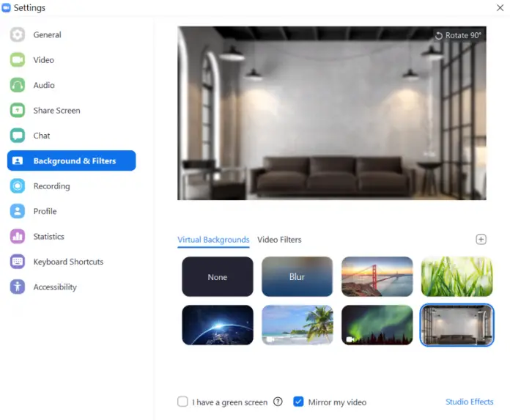Open General settings via gear icon
The height and width of the screenshot is (420, 510).
18,34
